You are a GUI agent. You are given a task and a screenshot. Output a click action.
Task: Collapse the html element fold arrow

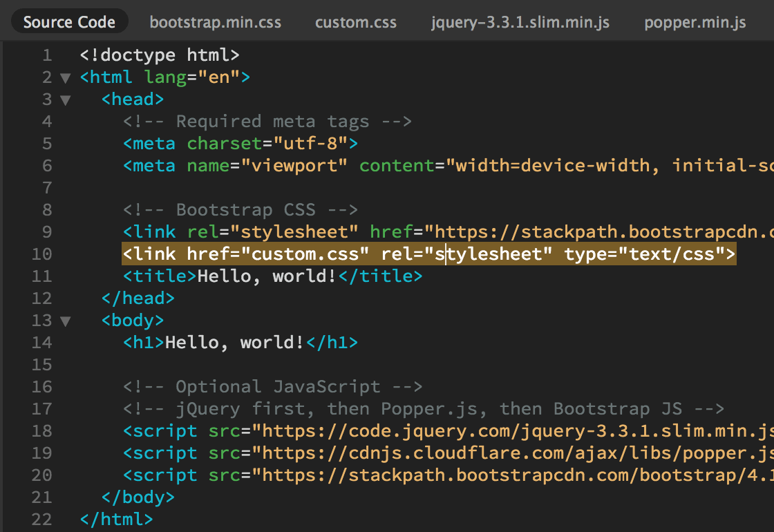point(66,77)
